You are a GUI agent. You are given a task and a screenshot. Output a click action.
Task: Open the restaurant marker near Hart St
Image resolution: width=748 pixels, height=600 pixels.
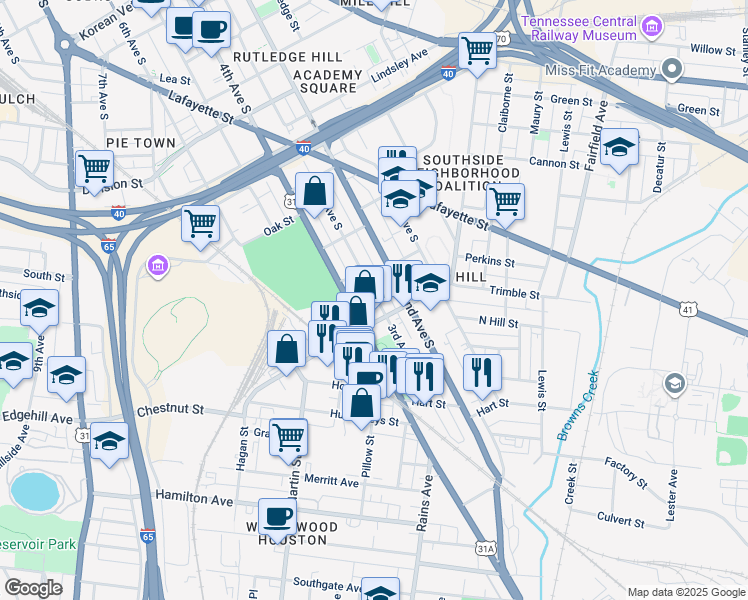pos(482,371)
